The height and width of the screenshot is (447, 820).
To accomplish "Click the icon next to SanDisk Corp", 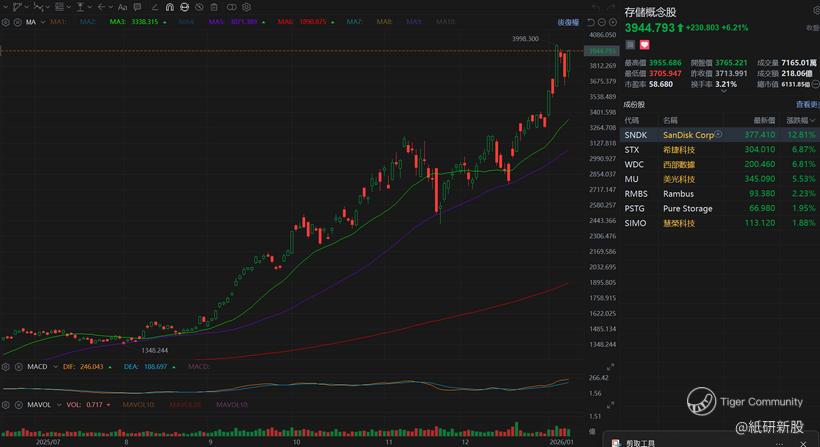I will coord(719,134).
